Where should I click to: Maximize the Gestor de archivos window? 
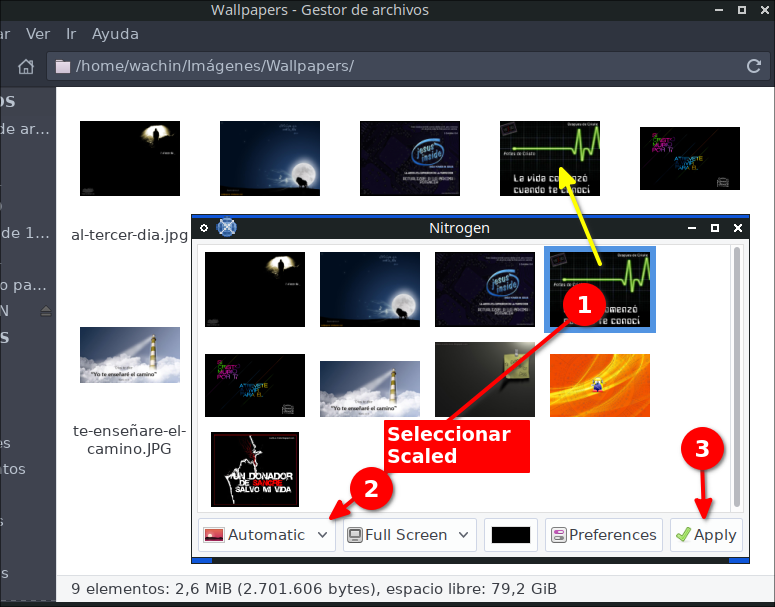742,10
